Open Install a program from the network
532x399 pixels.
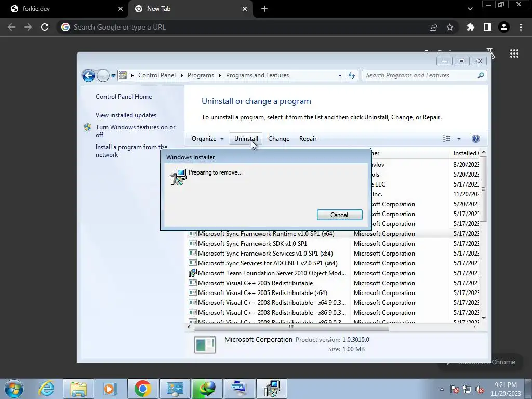coord(131,151)
